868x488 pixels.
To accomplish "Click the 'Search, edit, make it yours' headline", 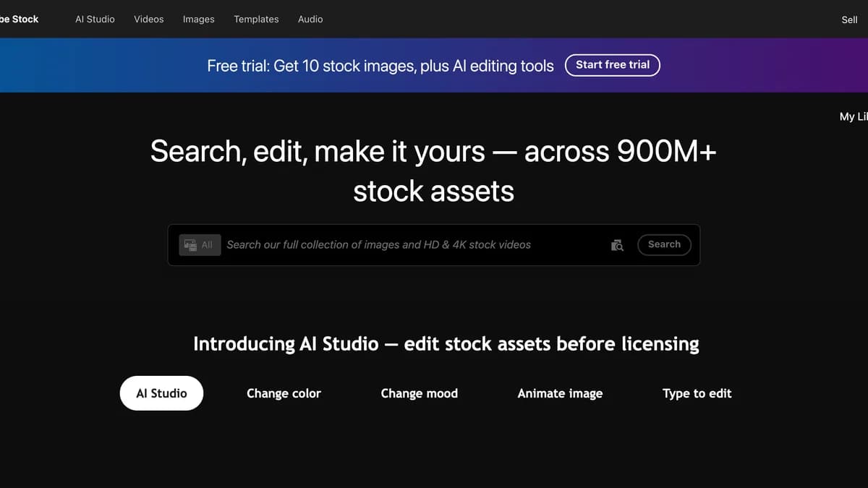I will point(433,171).
